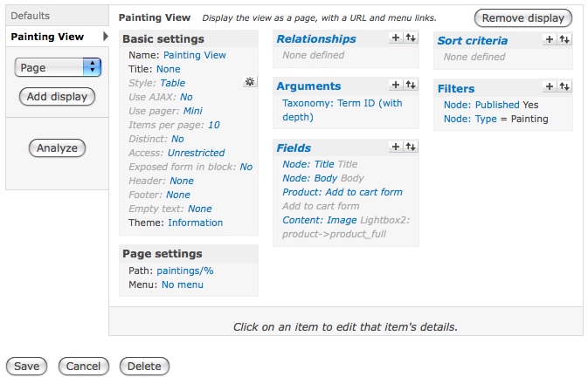
Task: Rearrange Fields using the arrows icon
Action: pos(411,147)
